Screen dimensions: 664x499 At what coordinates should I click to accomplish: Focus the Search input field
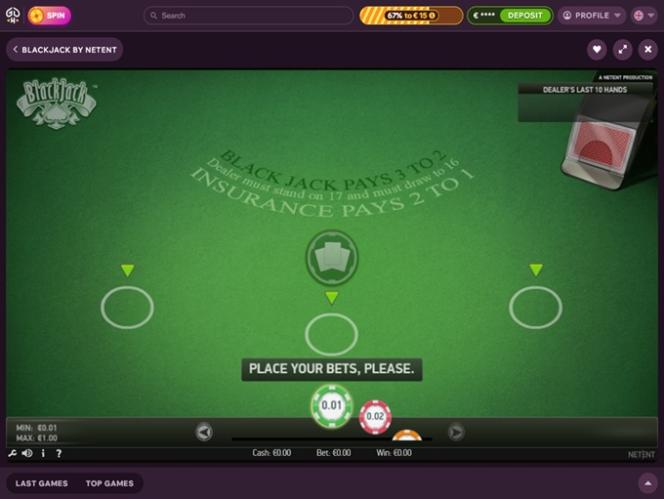click(x=249, y=16)
